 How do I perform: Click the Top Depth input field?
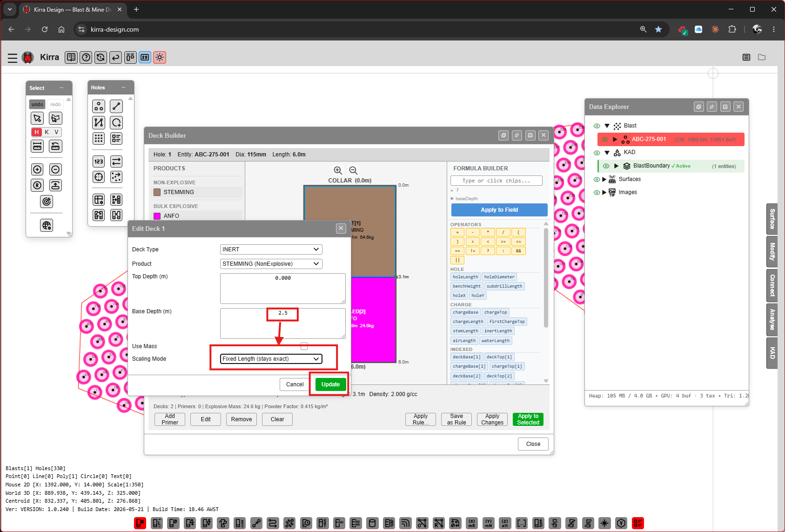pos(283,289)
